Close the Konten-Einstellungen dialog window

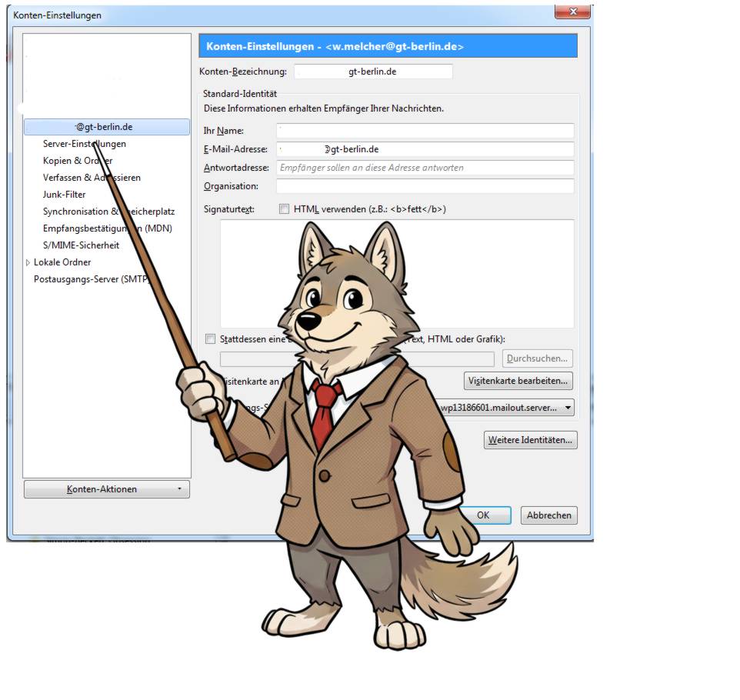coord(572,12)
